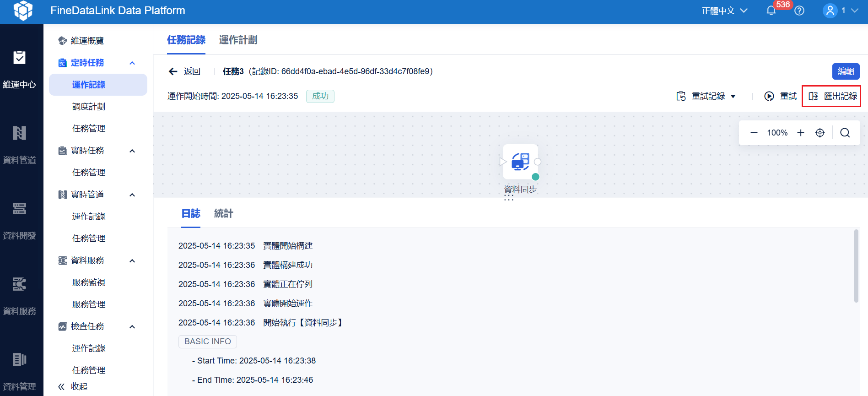Click the 重試 play icon
868x396 pixels.
[x=769, y=96]
